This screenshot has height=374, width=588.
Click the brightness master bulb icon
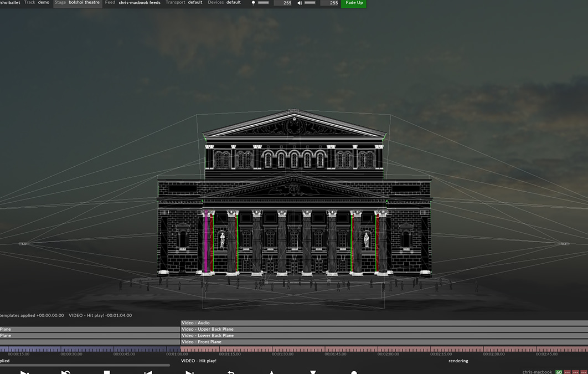click(253, 3)
